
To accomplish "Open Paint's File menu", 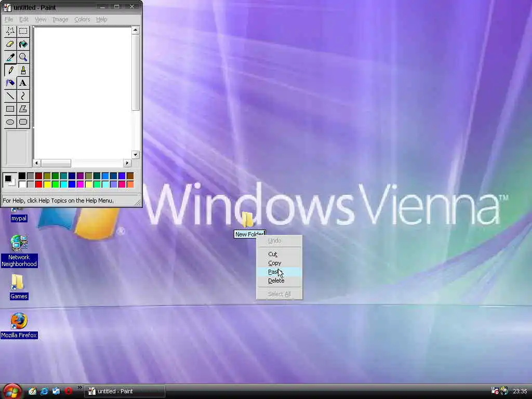I will [9, 19].
